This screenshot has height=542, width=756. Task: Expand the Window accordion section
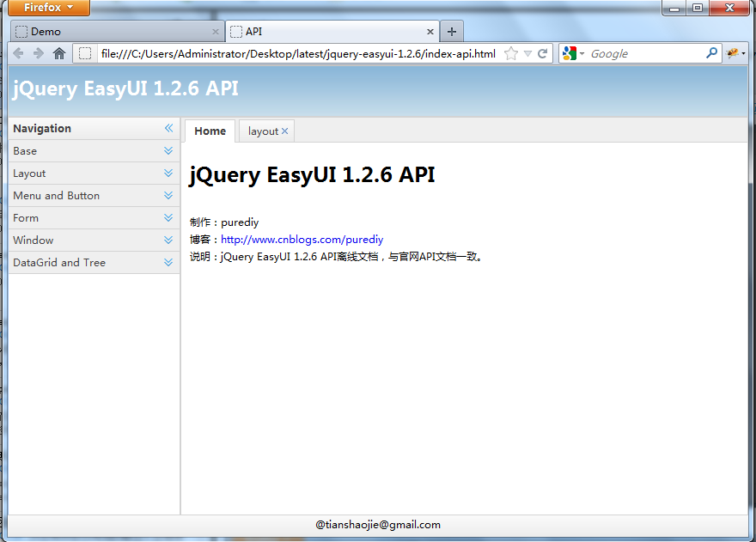pyautogui.click(x=168, y=241)
